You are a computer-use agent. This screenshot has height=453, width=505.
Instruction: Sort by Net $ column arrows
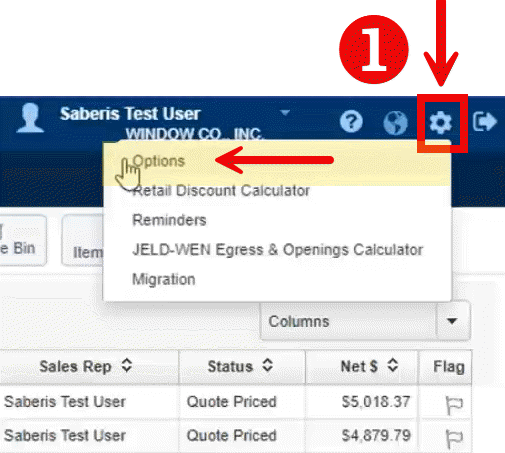click(393, 365)
